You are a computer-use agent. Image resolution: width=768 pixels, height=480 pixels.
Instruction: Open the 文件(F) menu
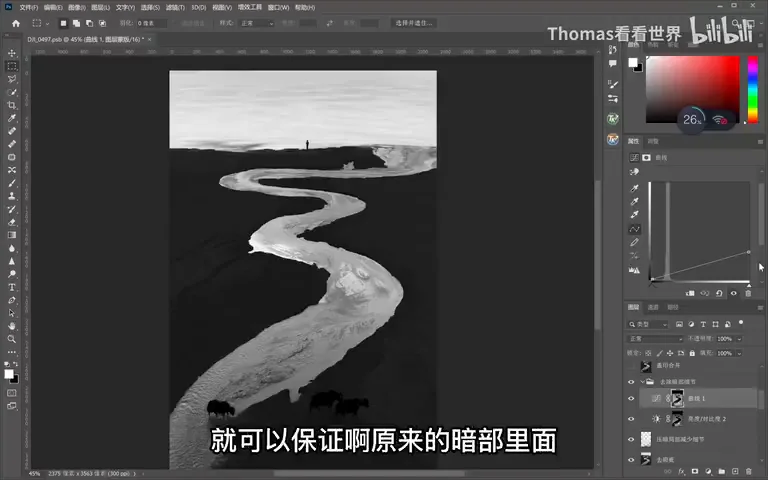pyautogui.click(x=28, y=7)
